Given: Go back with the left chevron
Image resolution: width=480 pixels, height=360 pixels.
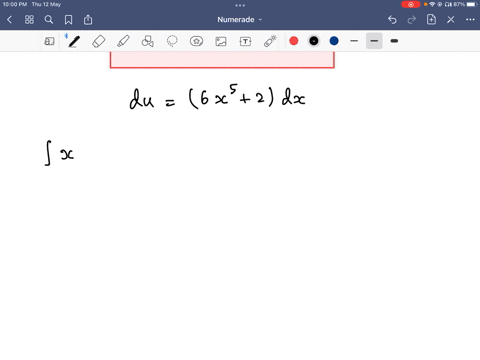Looking at the screenshot, I should pos(9,20).
